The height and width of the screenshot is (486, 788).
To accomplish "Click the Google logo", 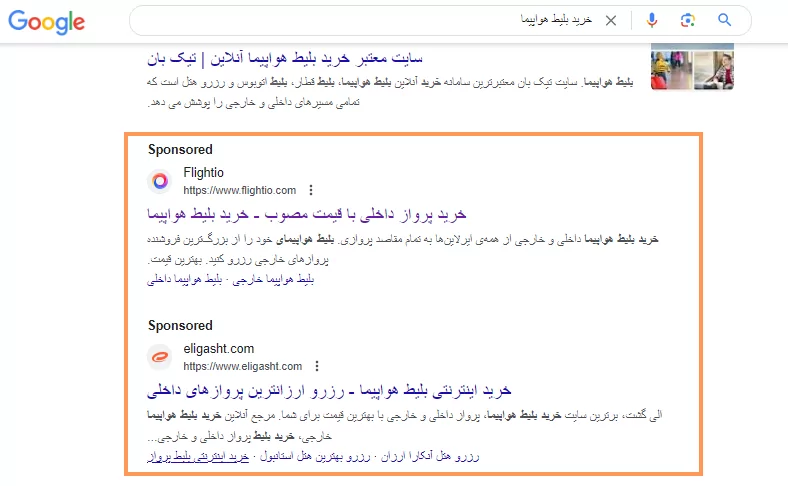I will (x=47, y=22).
